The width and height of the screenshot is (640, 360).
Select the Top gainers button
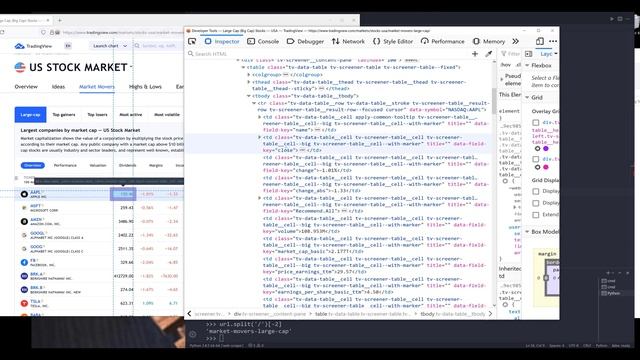64,115
